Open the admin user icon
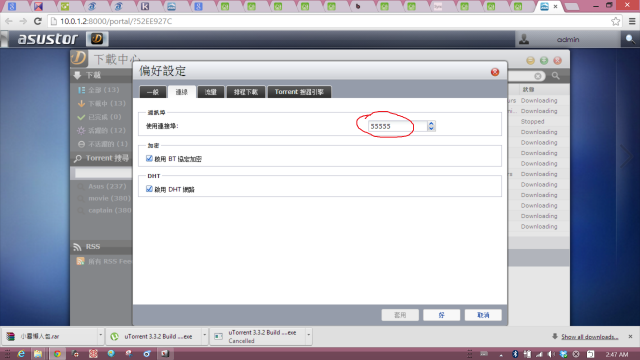Screen dimensions: 640x360 [524, 39]
